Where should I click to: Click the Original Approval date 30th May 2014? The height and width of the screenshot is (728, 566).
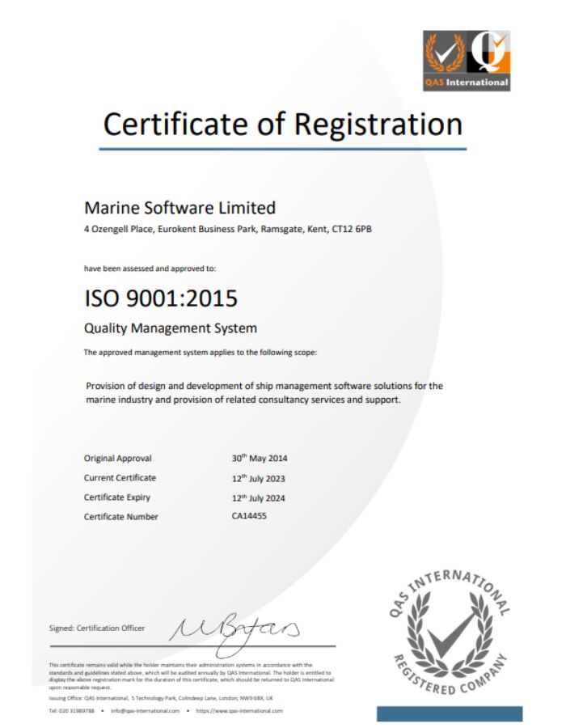(x=264, y=458)
